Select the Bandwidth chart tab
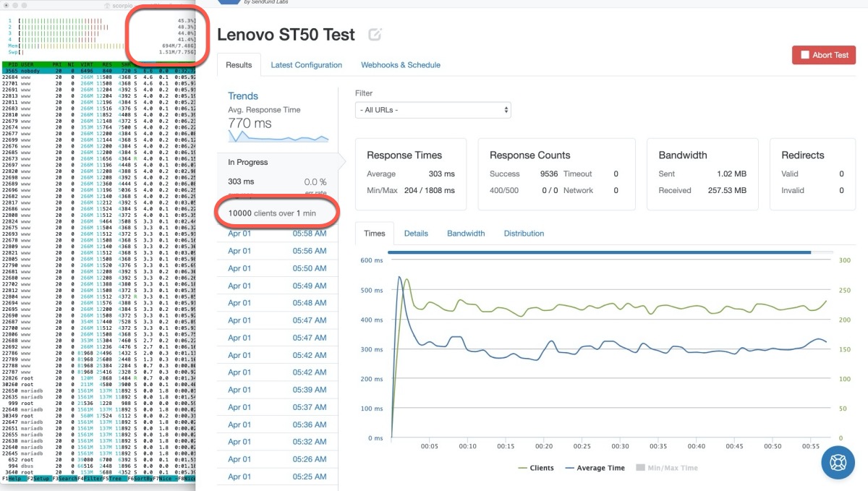Image resolution: width=868 pixels, height=491 pixels. click(465, 234)
